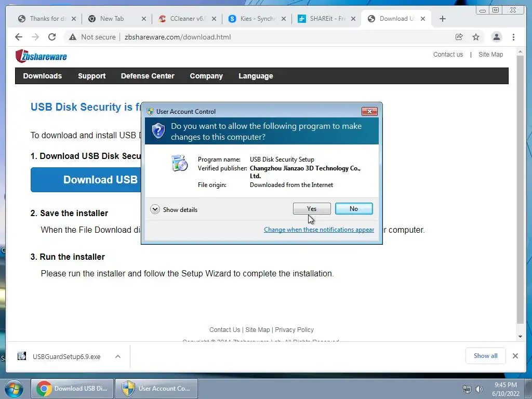This screenshot has height=399, width=532.
Task: Close the Chrome downloads bar
Action: click(x=515, y=356)
